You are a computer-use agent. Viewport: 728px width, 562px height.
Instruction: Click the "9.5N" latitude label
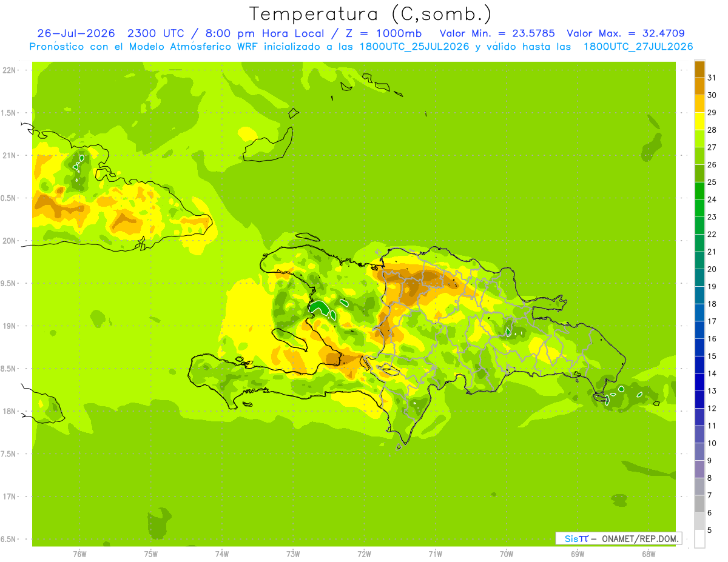click(x=9, y=283)
